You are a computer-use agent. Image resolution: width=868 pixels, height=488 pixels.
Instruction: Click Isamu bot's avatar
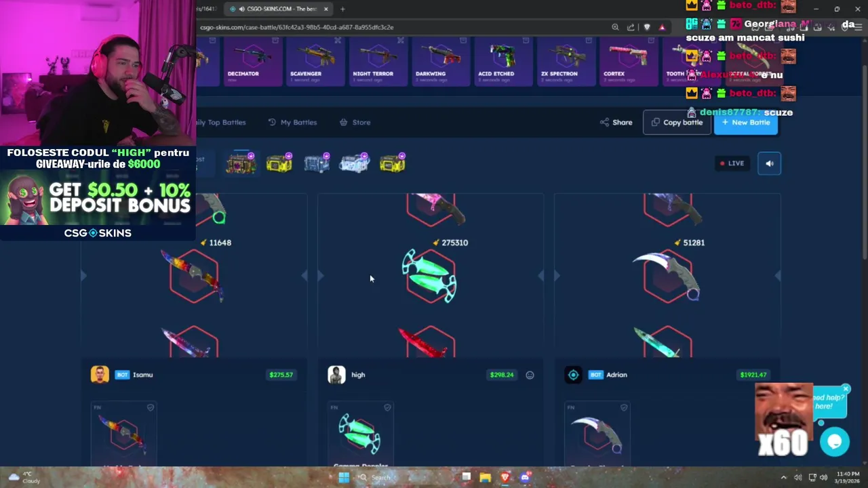pos(100,375)
